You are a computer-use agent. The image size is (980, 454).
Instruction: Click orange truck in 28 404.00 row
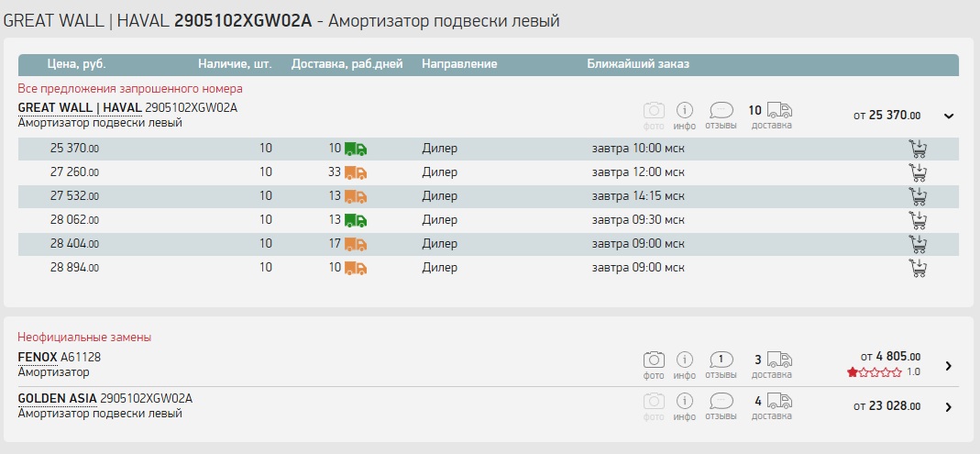(x=356, y=244)
